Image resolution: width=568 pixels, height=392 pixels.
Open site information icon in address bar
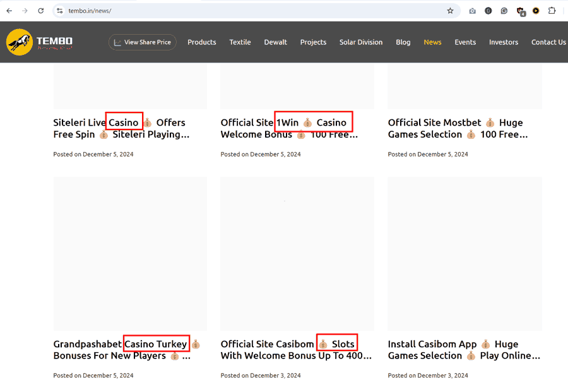pos(59,11)
